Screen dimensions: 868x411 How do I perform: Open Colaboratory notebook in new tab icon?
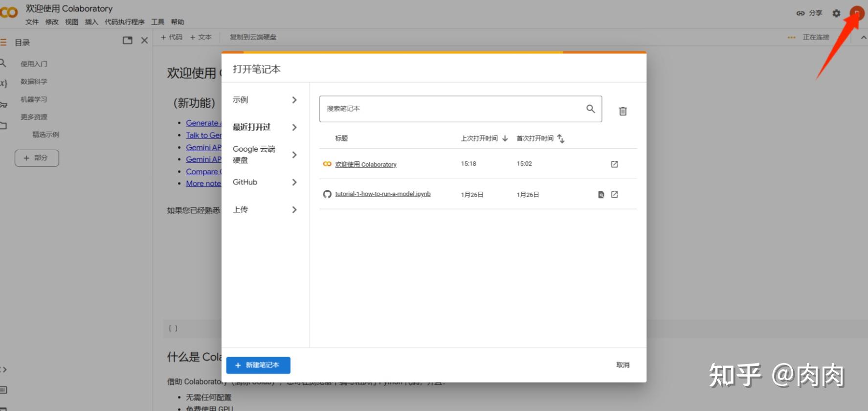click(614, 164)
